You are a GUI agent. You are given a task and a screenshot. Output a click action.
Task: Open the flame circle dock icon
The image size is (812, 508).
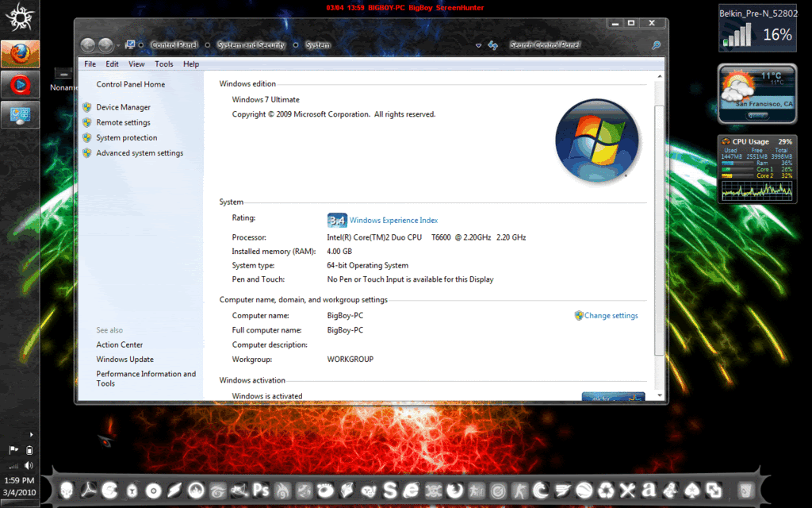coord(196,490)
